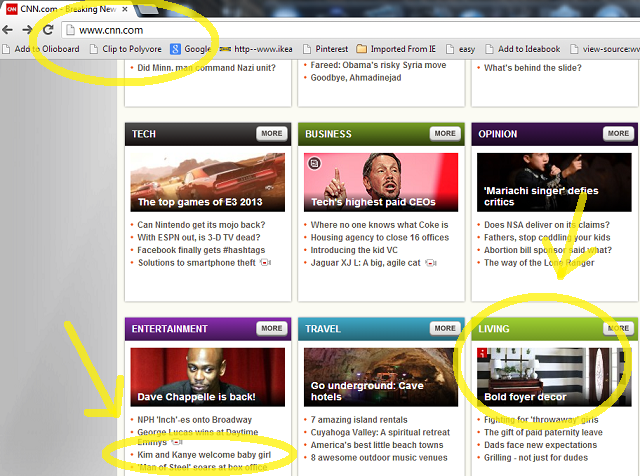Read 'Kim and Kanye welcome baby girl'

pos(204,455)
